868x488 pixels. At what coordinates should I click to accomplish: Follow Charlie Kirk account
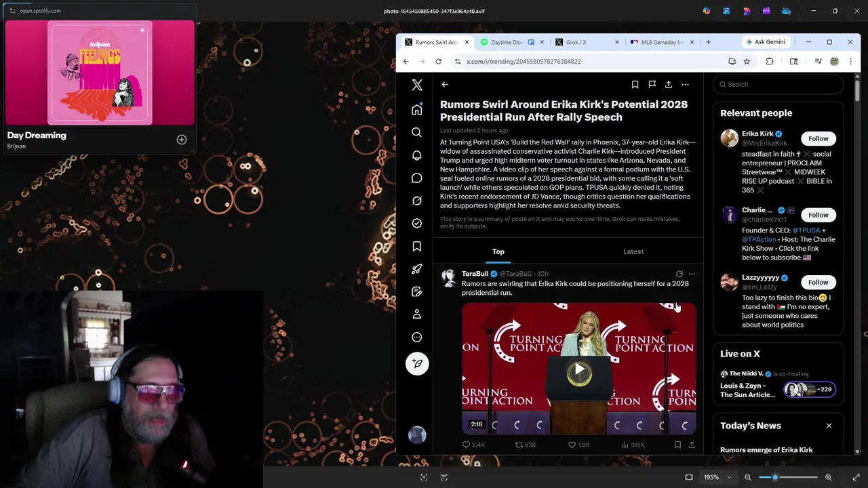point(818,215)
